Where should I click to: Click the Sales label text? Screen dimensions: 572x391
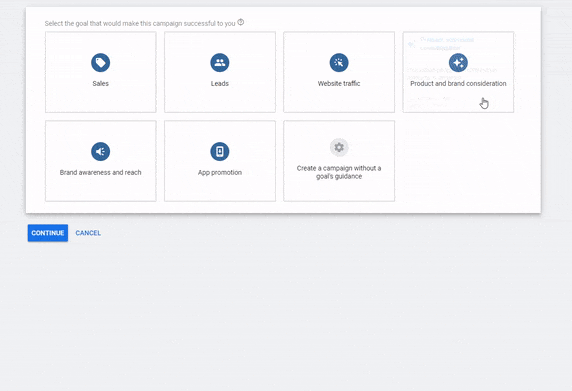(x=100, y=84)
